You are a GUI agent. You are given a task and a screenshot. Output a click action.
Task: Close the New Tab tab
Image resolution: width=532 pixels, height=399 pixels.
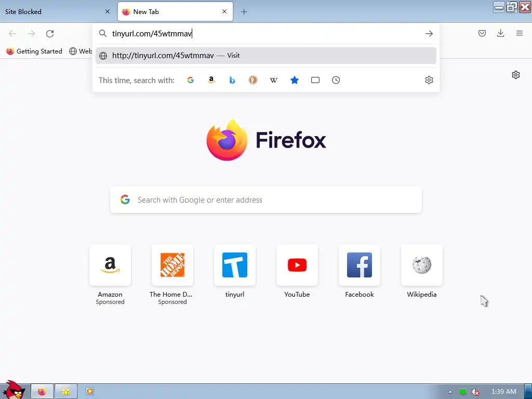[x=224, y=11]
